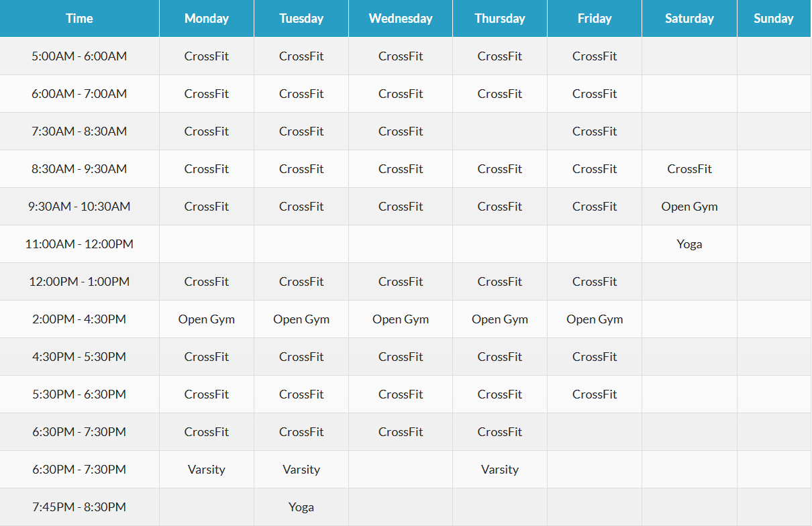Image resolution: width=812 pixels, height=526 pixels.
Task: Select Monday's Open Gym at 2:00PM
Action: pyautogui.click(x=206, y=319)
